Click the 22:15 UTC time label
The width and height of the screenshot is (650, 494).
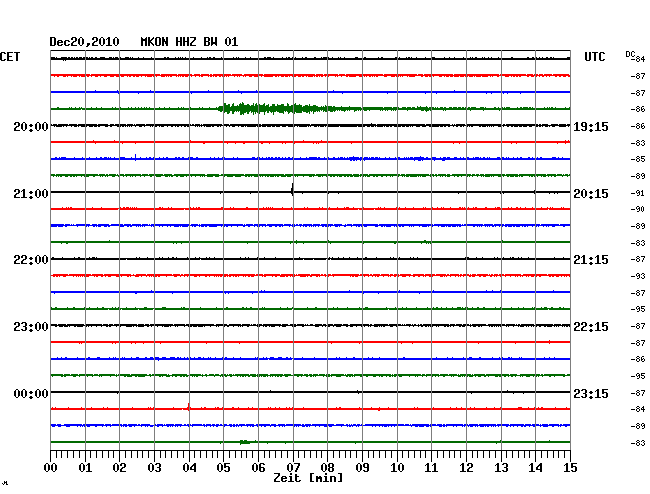[591, 327]
